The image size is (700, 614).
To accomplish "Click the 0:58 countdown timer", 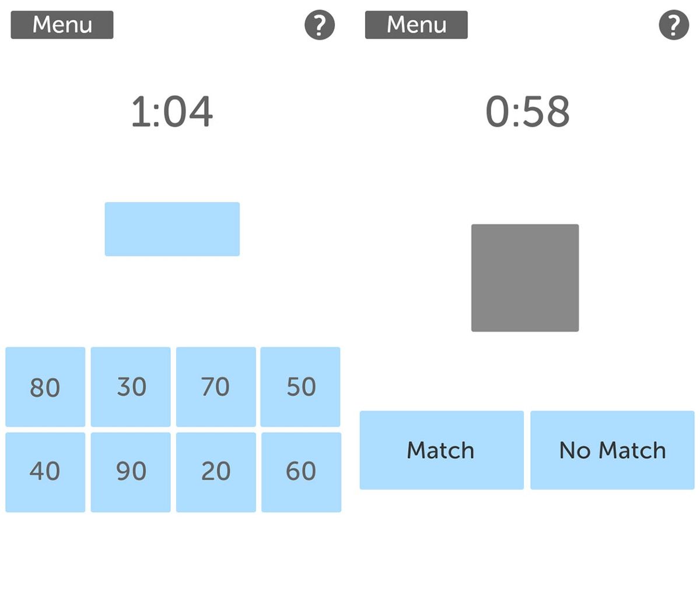I will tap(527, 111).
